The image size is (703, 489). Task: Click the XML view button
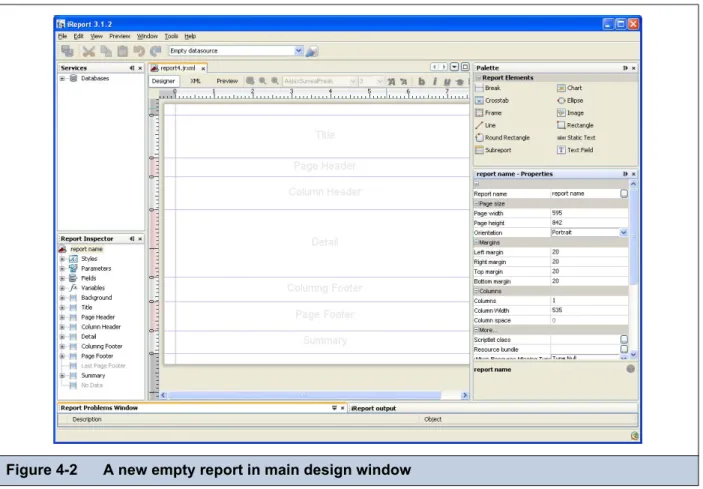pos(195,81)
